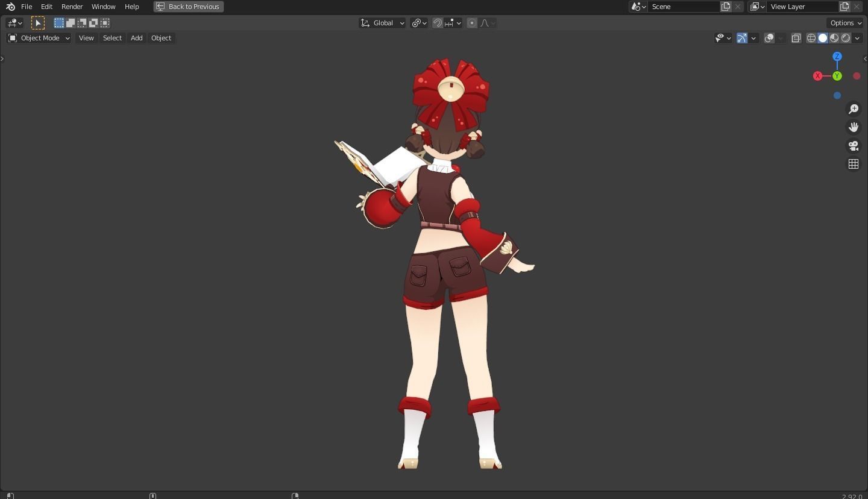This screenshot has width=868, height=499.
Task: Click the Back to Previous button
Action: (x=189, y=7)
